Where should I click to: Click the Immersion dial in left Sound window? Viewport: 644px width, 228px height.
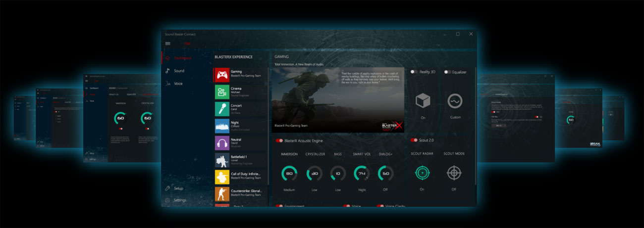click(121, 118)
